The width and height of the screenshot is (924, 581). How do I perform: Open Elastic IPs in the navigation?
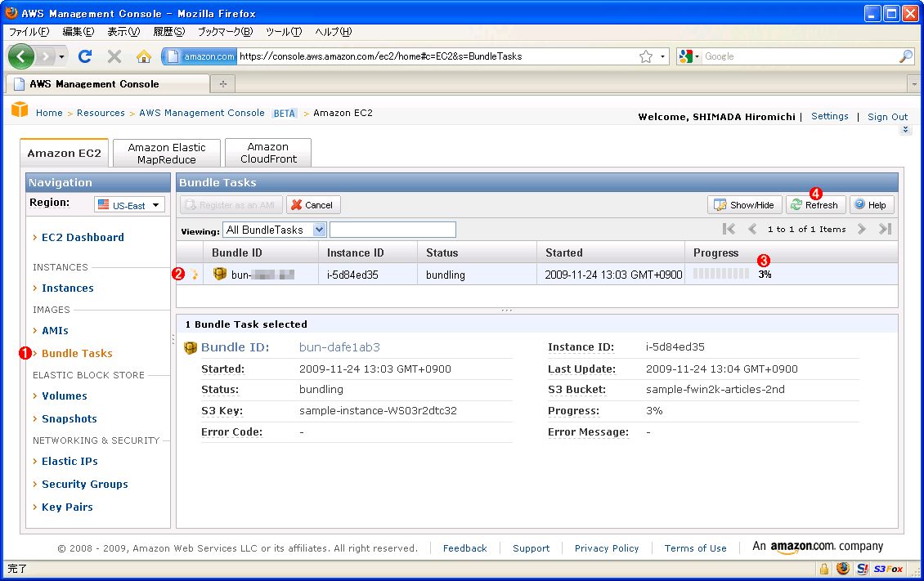pyautogui.click(x=70, y=461)
